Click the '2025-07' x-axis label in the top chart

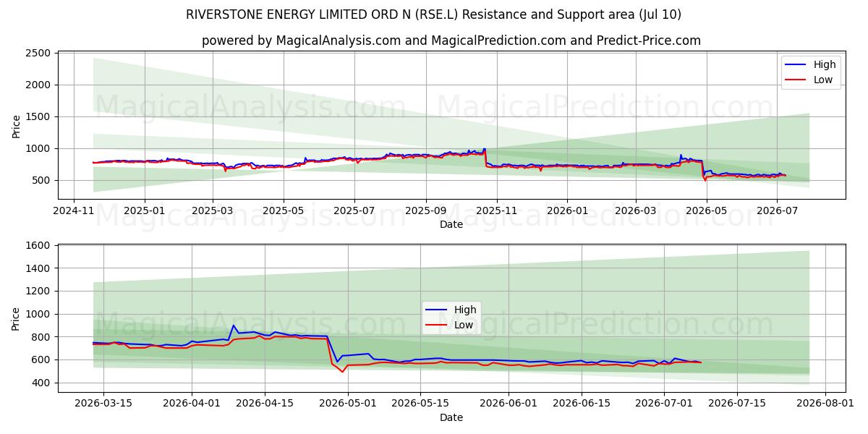tap(354, 210)
